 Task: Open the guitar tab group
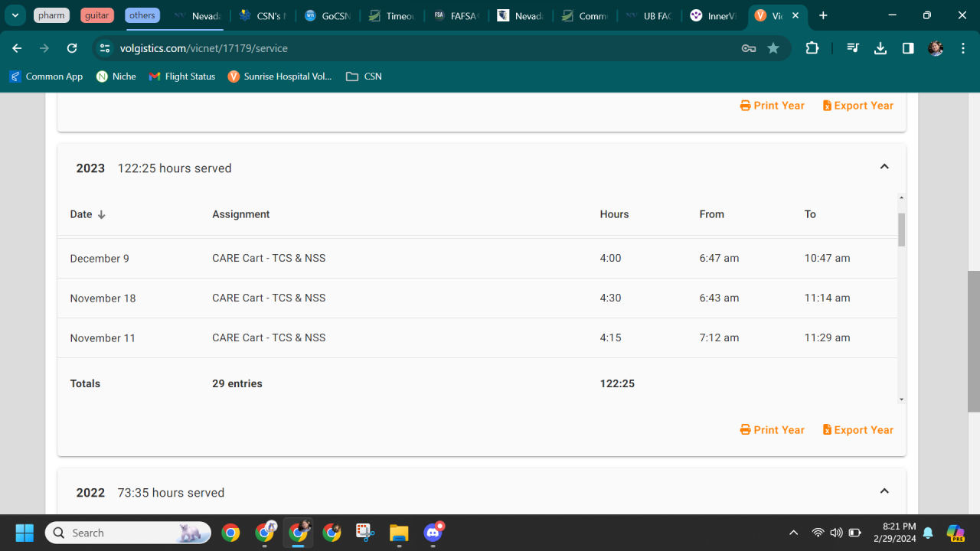pos(97,15)
